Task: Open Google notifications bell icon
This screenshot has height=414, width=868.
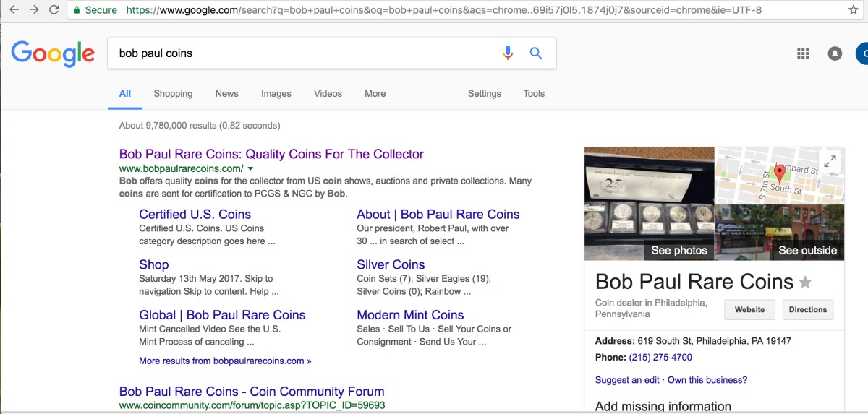Action: 835,53
